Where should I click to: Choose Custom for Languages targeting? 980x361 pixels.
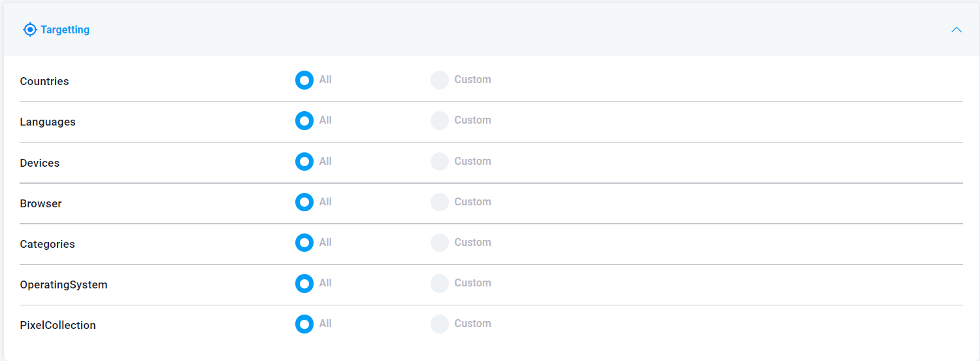[x=440, y=120]
